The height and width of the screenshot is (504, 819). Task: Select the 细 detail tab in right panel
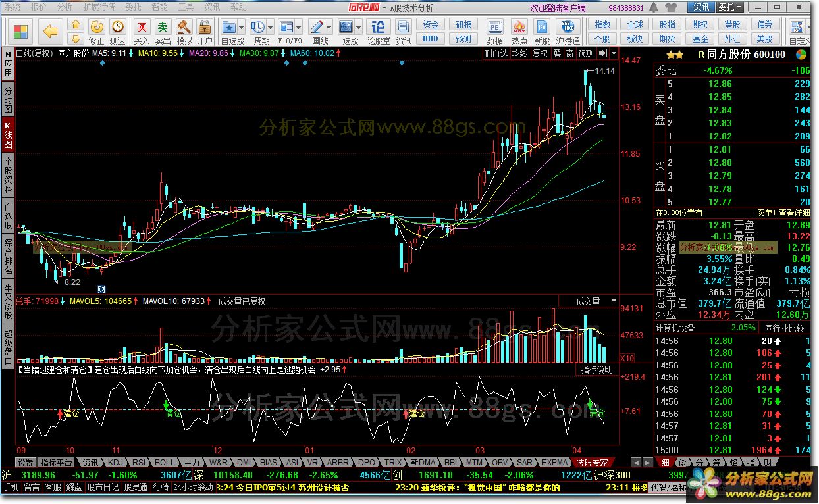tap(666, 463)
